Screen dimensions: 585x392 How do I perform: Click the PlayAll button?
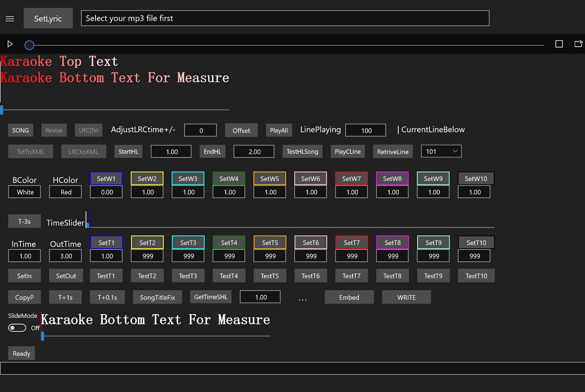click(x=279, y=131)
